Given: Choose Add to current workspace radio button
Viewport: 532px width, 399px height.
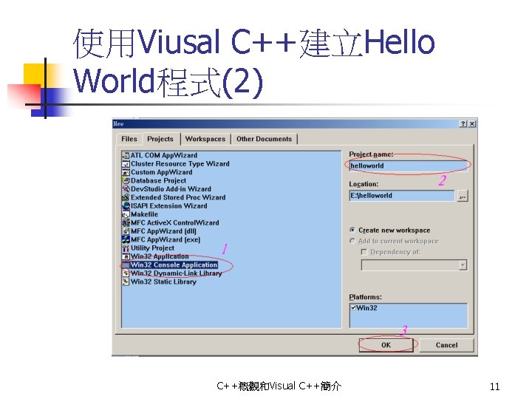Looking at the screenshot, I should pos(352,241).
